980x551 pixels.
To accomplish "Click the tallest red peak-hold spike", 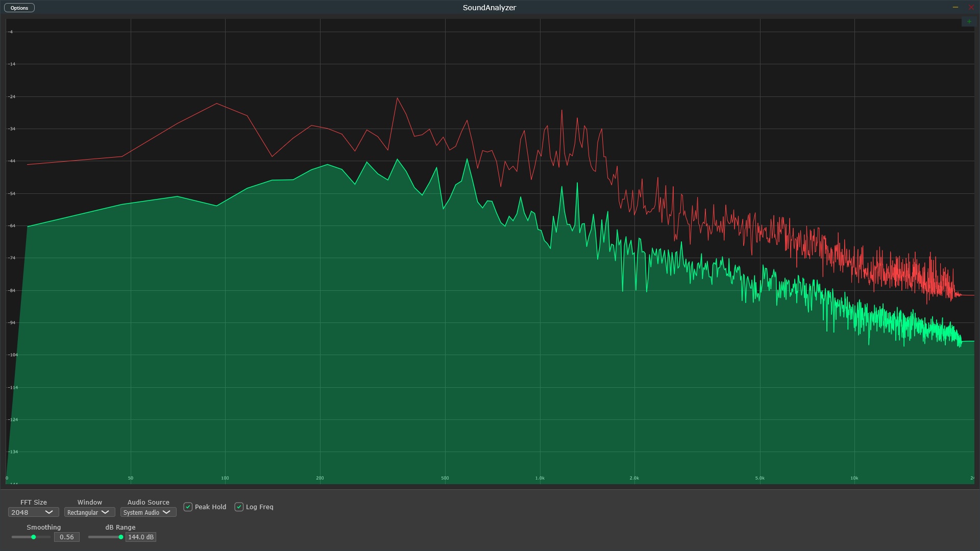I will tap(397, 98).
